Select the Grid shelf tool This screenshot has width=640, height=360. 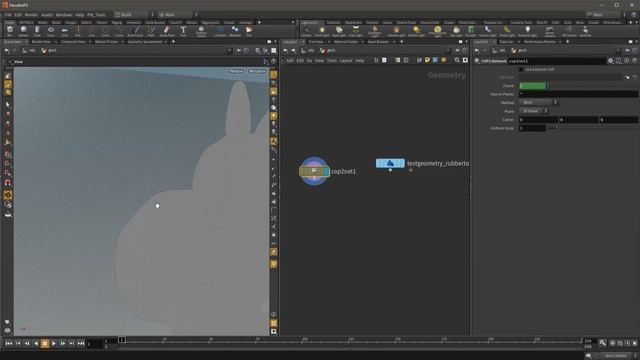point(64,31)
